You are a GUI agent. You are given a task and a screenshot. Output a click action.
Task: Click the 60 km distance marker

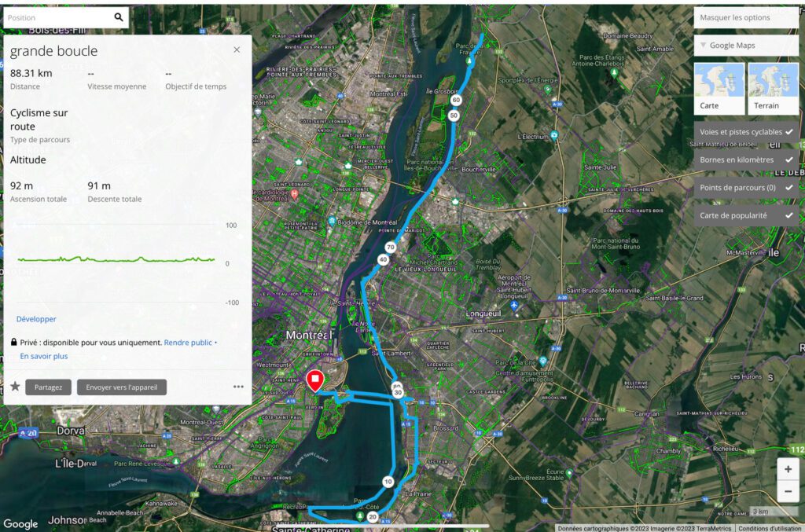click(x=455, y=100)
